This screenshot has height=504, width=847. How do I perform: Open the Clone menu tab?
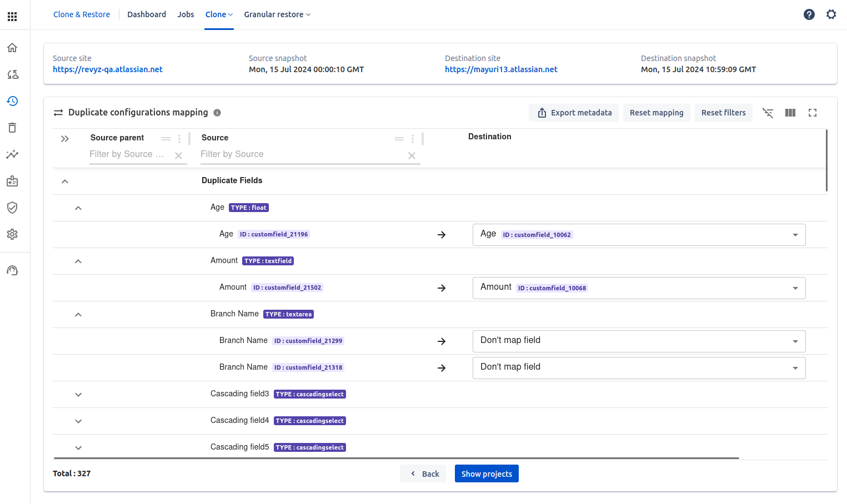tap(219, 14)
